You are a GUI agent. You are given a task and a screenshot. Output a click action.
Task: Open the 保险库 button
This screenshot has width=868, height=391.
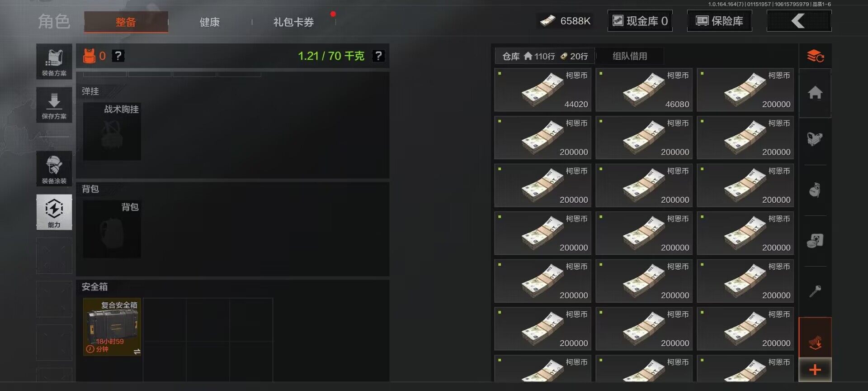[719, 21]
